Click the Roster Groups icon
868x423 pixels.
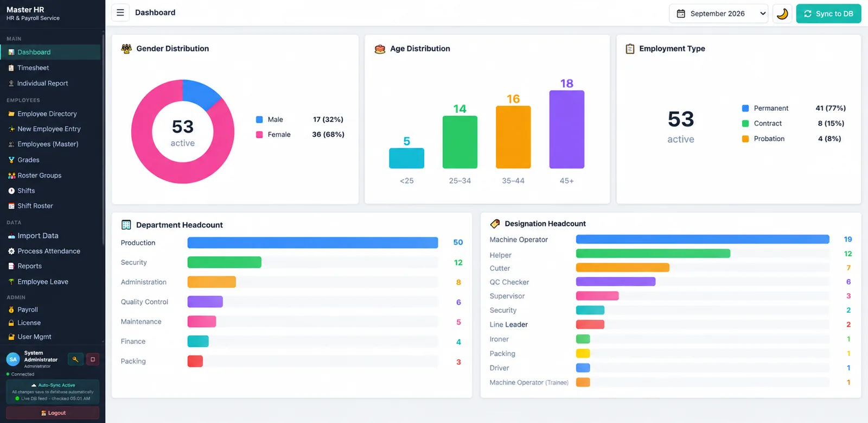tap(11, 175)
